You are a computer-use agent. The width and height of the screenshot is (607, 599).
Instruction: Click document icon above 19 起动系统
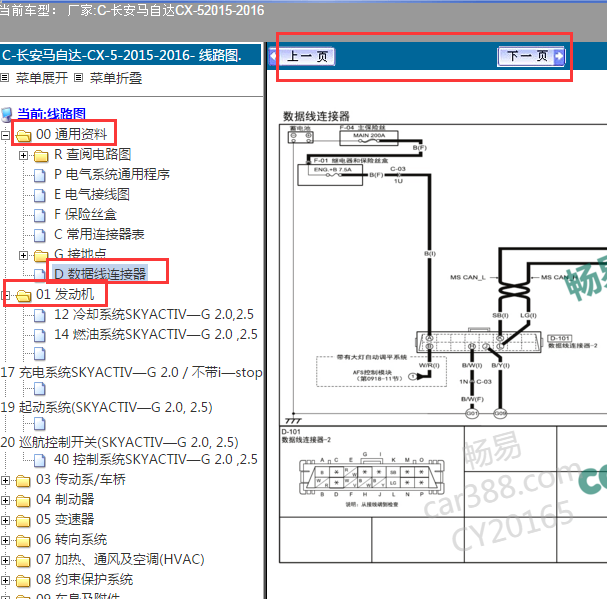pyautogui.click(x=39, y=389)
